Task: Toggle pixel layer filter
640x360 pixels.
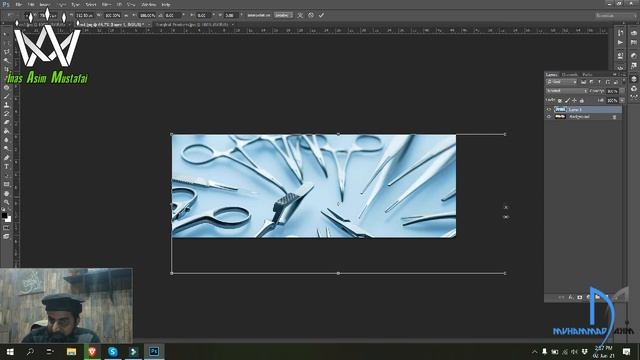Action: pos(583,82)
